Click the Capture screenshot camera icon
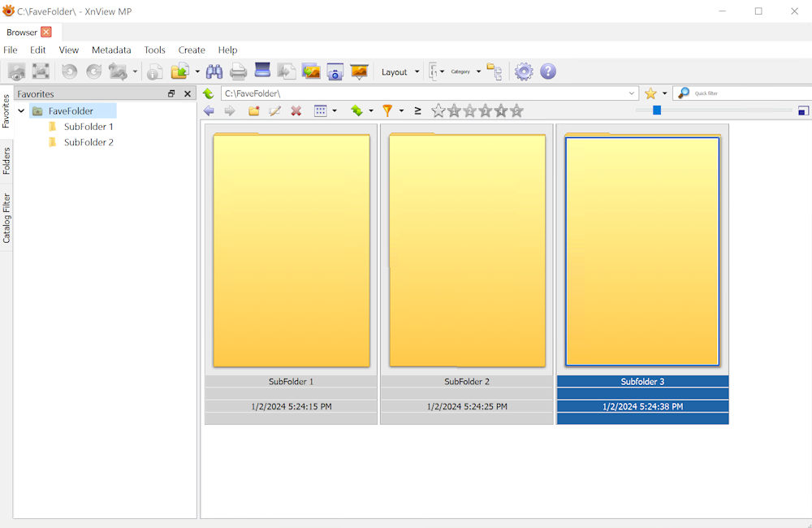 pyautogui.click(x=335, y=71)
